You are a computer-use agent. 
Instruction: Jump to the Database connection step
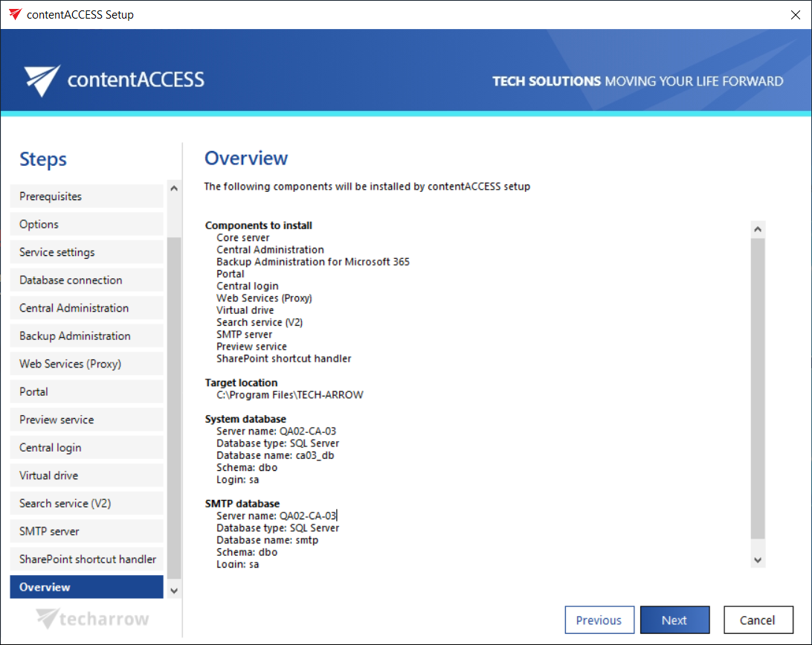[x=86, y=280]
